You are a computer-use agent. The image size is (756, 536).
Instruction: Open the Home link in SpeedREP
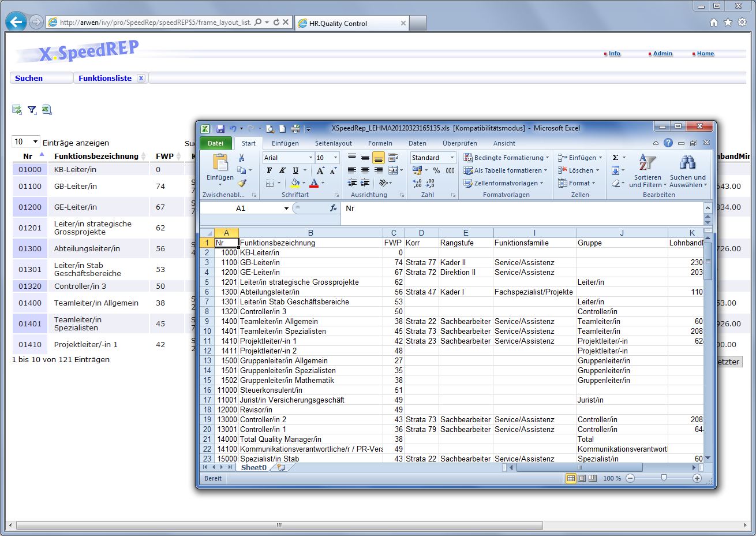pos(705,53)
